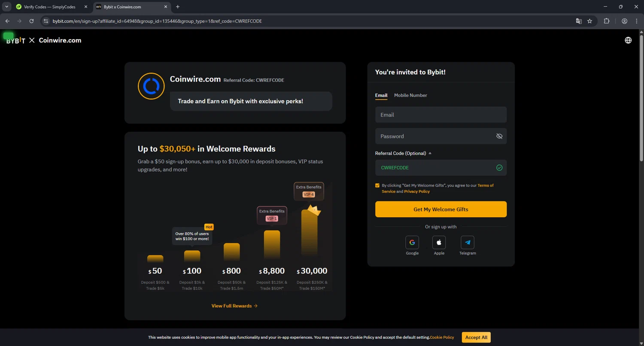Click 'Over 80% of users win $100' tooltip
Image resolution: width=644 pixels, height=346 pixels.
(x=192, y=236)
